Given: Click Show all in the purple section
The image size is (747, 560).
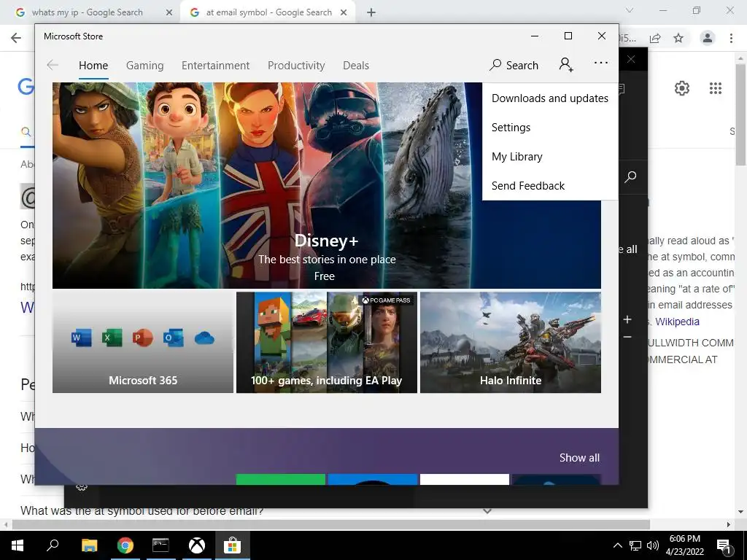Looking at the screenshot, I should click(579, 458).
